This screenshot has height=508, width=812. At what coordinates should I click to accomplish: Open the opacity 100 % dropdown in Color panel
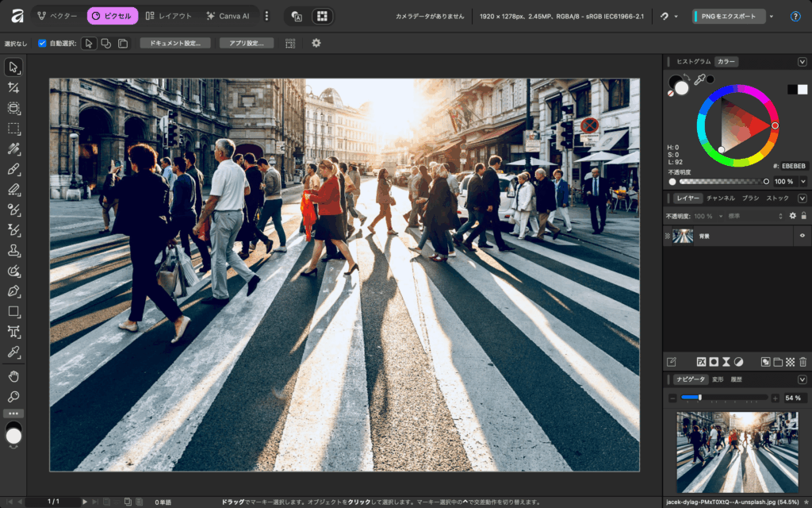[802, 181]
